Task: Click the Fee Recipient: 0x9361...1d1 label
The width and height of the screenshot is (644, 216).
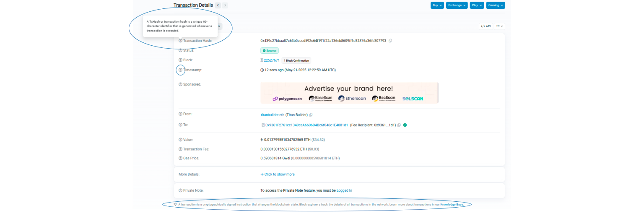Action: pos(373,125)
